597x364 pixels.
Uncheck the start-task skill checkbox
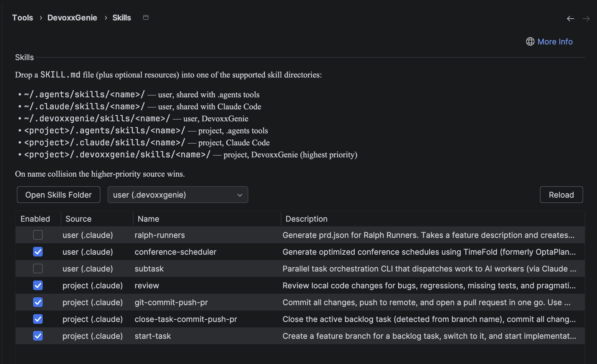pos(38,336)
